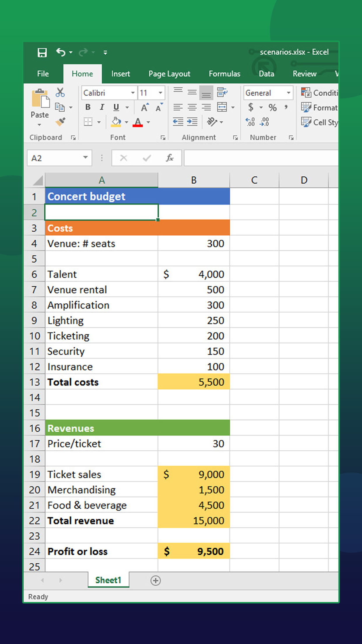Toggle Bold formatting
The height and width of the screenshot is (644, 362).
(88, 107)
